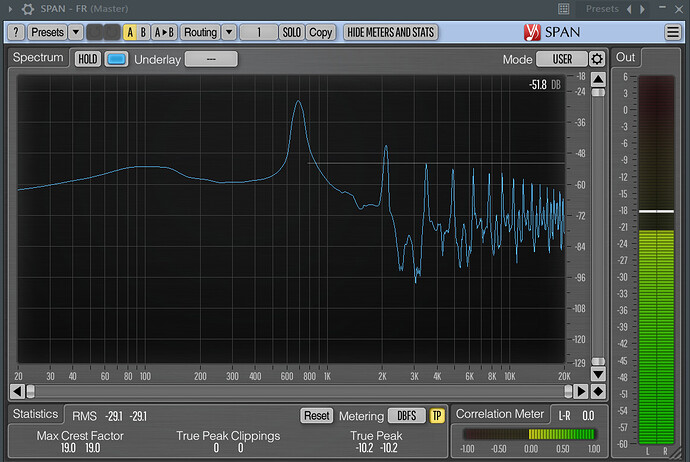Toggle SOLO for the channel group
The image size is (690, 462).
(291, 32)
